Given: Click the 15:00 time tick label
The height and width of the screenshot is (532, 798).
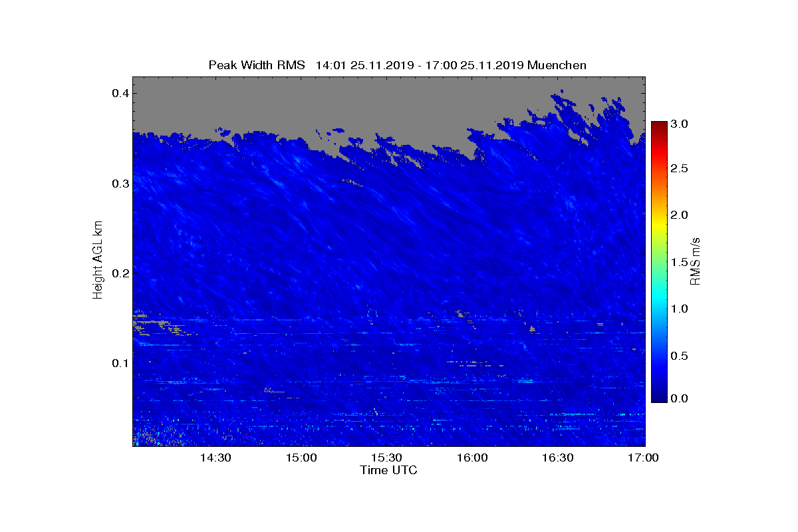Looking at the screenshot, I should point(301,458).
